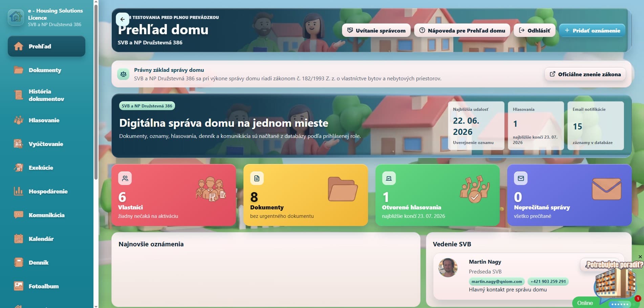Click the sidebar scrollbar down arrow
Screen dimensions: 644x308
pyautogui.click(x=96, y=306)
